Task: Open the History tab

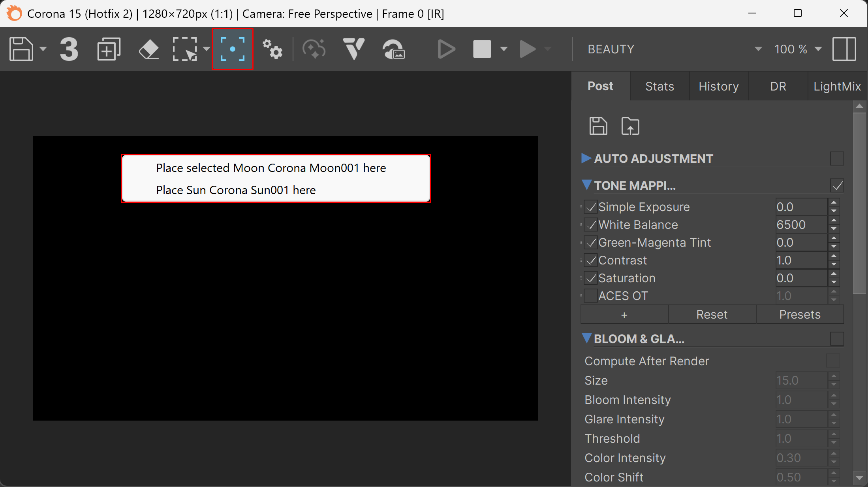Action: (x=719, y=86)
